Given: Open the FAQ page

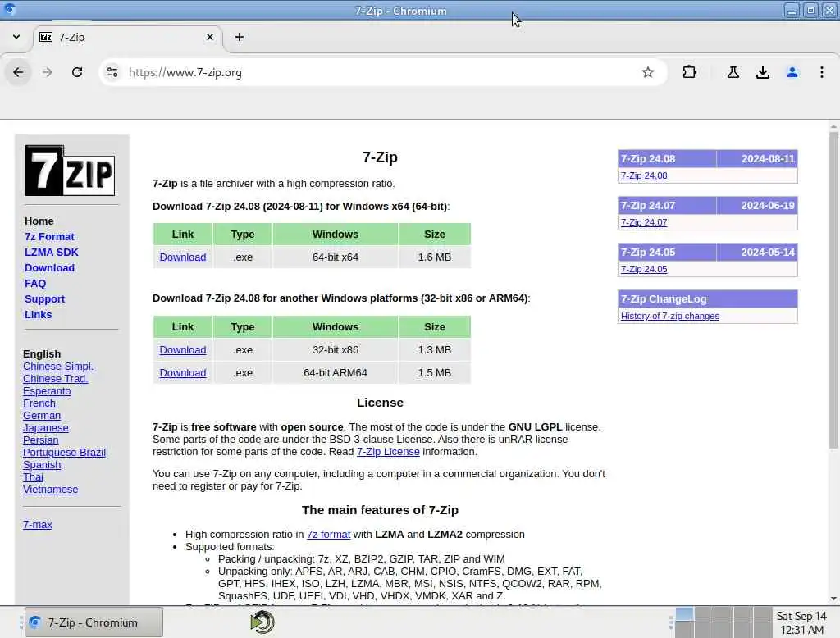Looking at the screenshot, I should click(35, 284).
